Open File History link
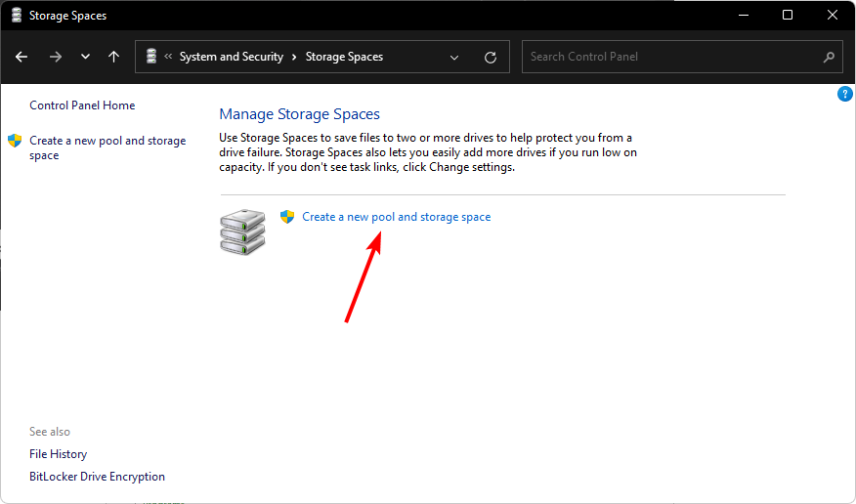Screen dimensions: 856x504 tap(58, 454)
